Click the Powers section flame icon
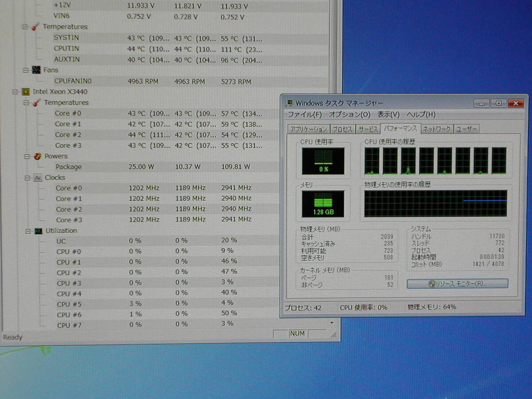The width and height of the screenshot is (532, 399). pyautogui.click(x=38, y=156)
